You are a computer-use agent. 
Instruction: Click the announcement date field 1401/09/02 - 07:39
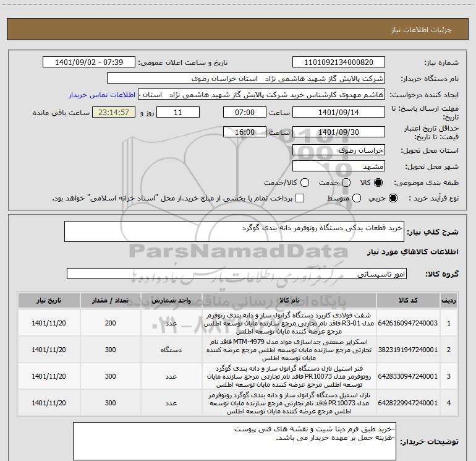coord(89,62)
